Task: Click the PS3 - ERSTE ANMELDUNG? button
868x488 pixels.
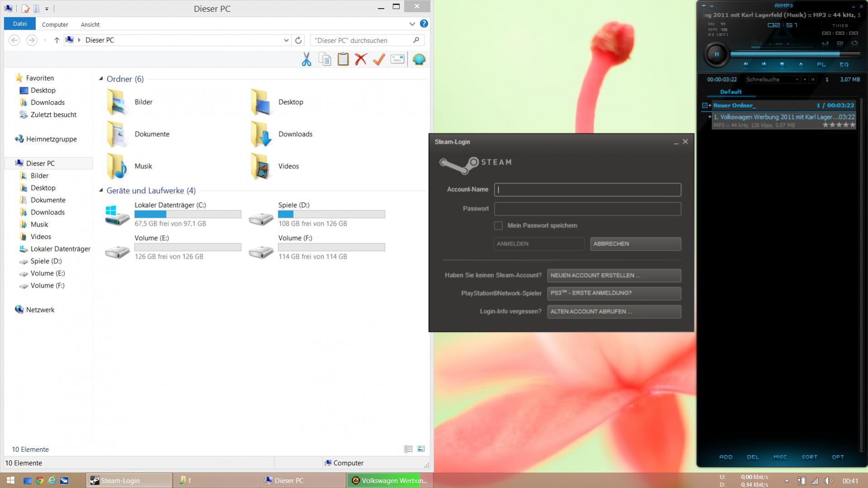Action: click(614, 294)
